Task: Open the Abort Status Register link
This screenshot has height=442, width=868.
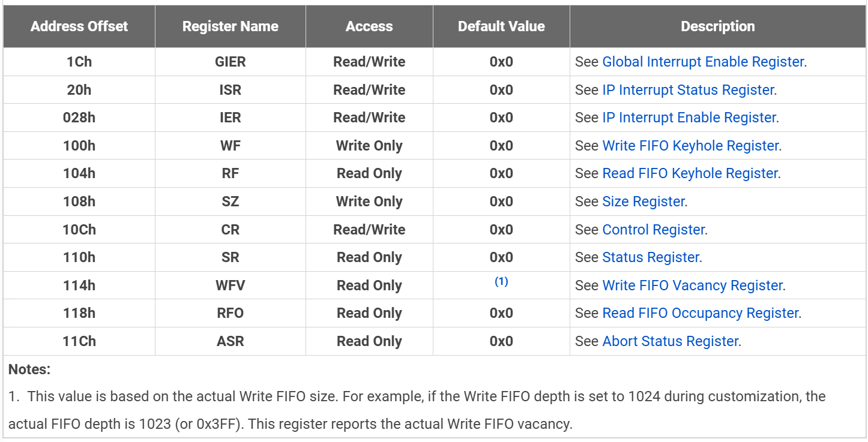Action: pyautogui.click(x=670, y=341)
